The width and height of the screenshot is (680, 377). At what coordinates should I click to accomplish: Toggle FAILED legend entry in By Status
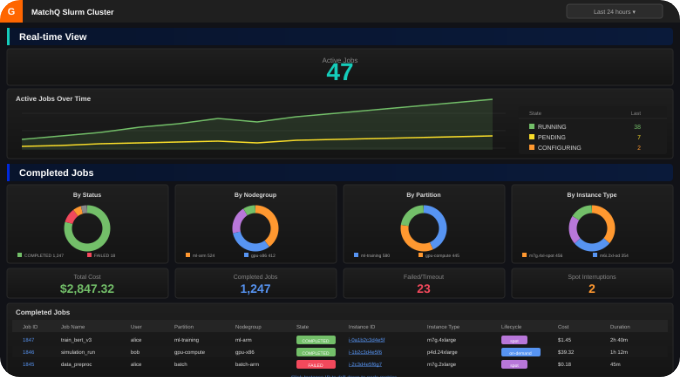[101, 255]
